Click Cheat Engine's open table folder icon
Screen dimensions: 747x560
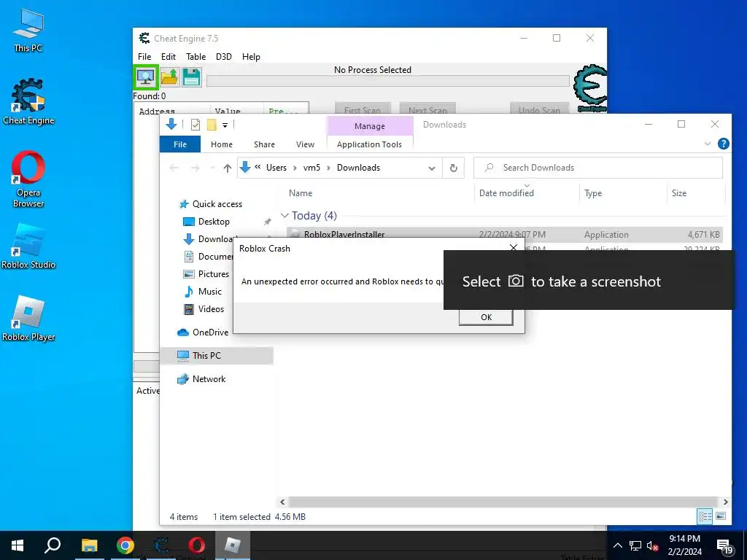[x=169, y=77]
